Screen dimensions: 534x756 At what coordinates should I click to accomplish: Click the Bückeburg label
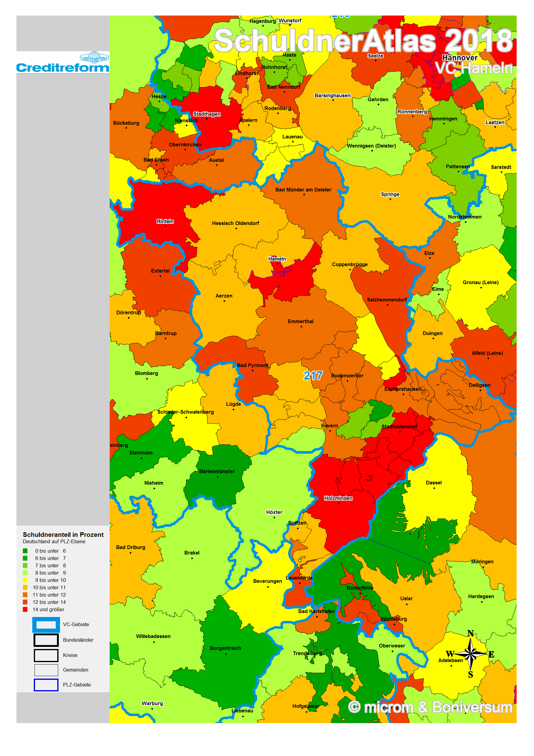pos(126,123)
